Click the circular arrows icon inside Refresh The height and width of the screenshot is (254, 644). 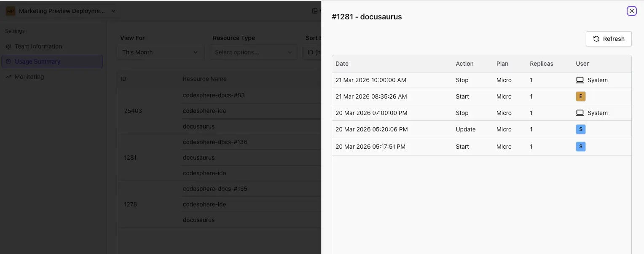coord(596,39)
